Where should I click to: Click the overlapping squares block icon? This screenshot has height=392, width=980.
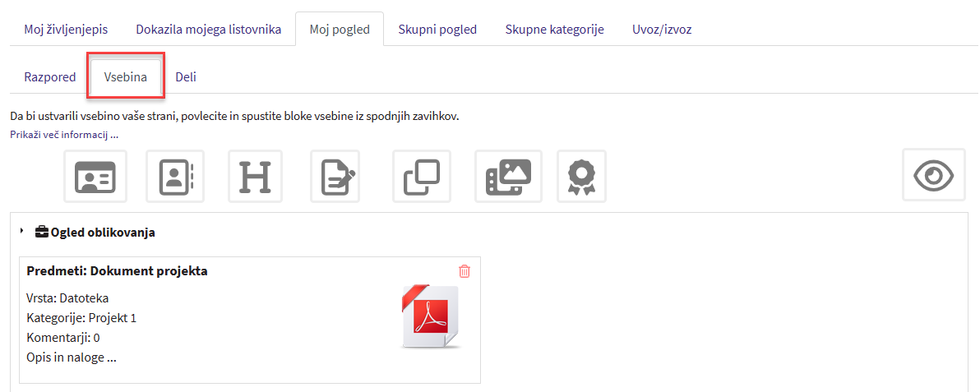click(422, 176)
